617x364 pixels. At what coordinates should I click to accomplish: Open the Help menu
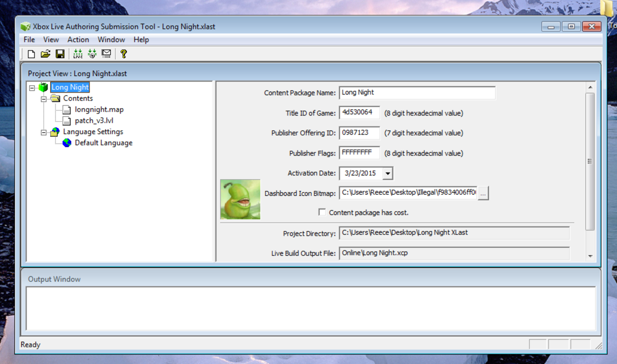pyautogui.click(x=141, y=40)
